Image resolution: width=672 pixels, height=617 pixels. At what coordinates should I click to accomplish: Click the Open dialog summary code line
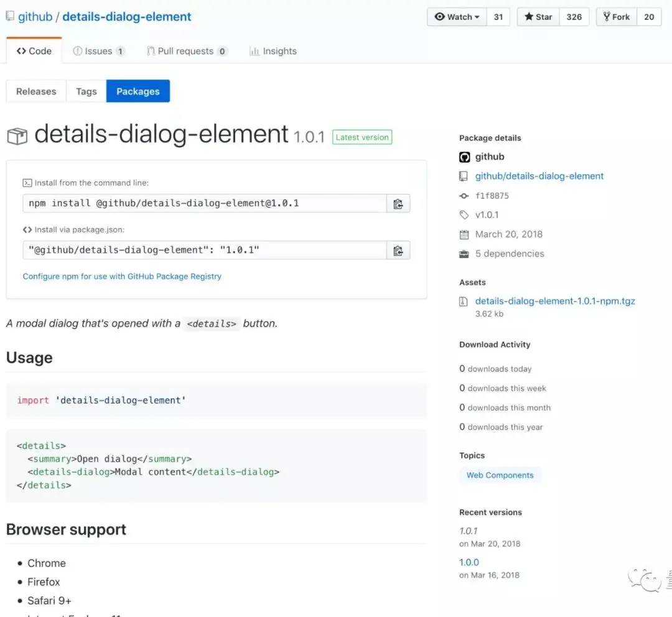coord(110,459)
